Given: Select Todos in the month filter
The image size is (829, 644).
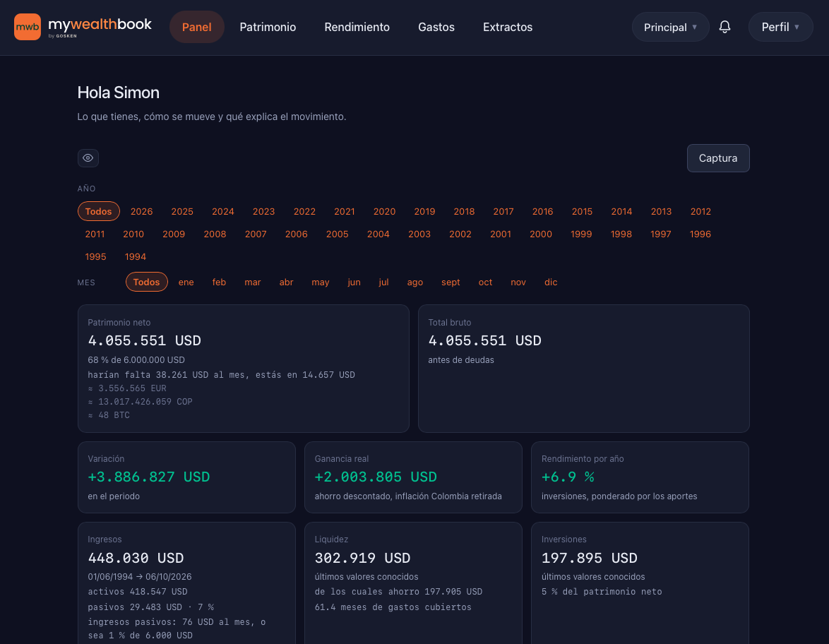Looking at the screenshot, I should click(x=146, y=282).
